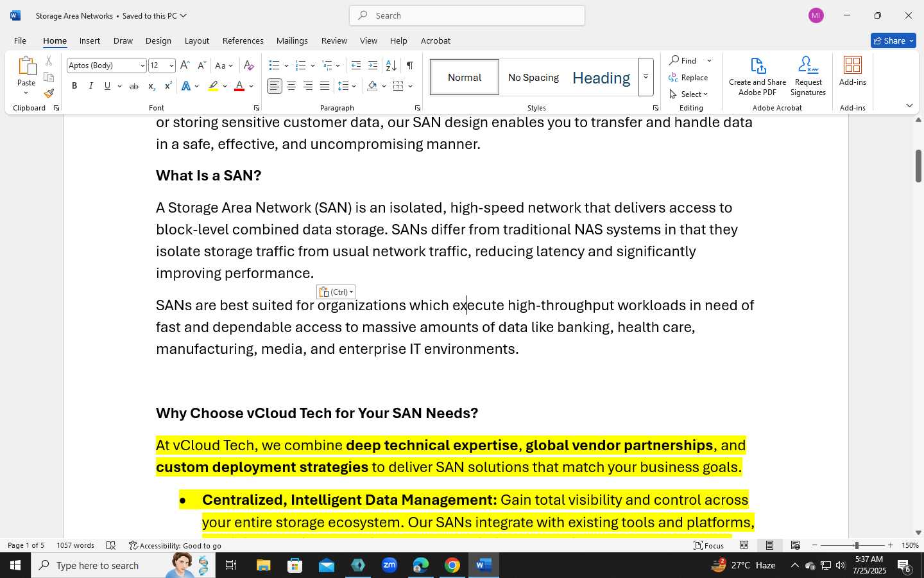Image resolution: width=924 pixels, height=578 pixels.
Task: Open the Add-ins button
Action: (x=853, y=71)
